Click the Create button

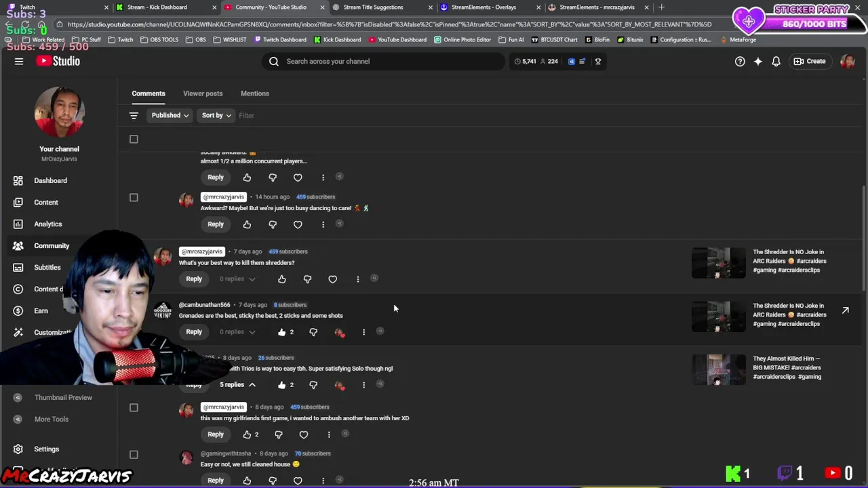pos(810,61)
